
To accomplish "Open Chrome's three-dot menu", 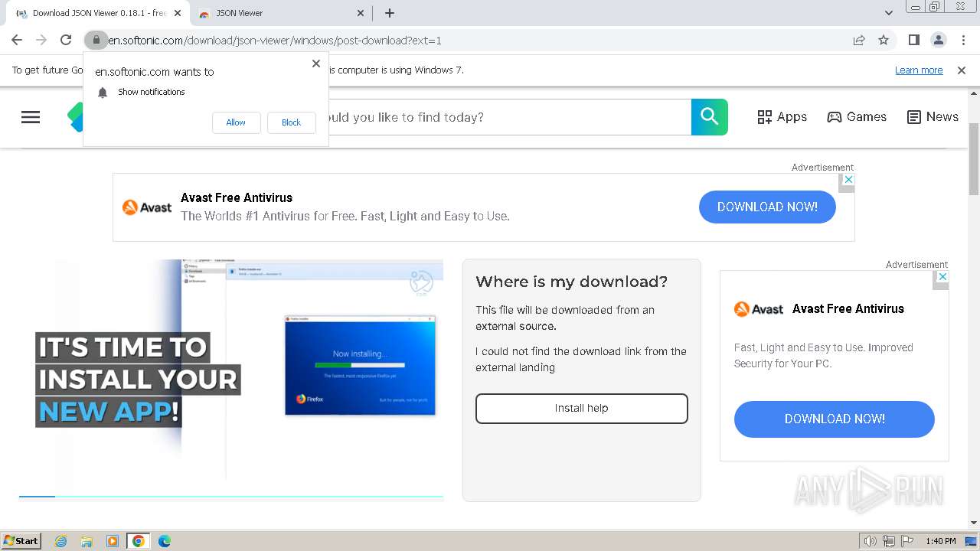I will click(962, 40).
